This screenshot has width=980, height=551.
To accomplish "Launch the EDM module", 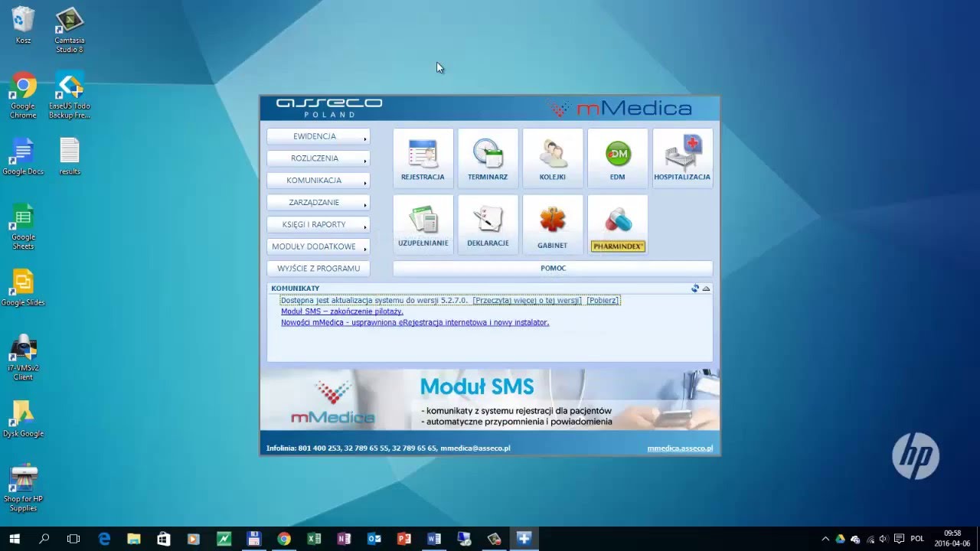I will tap(617, 158).
